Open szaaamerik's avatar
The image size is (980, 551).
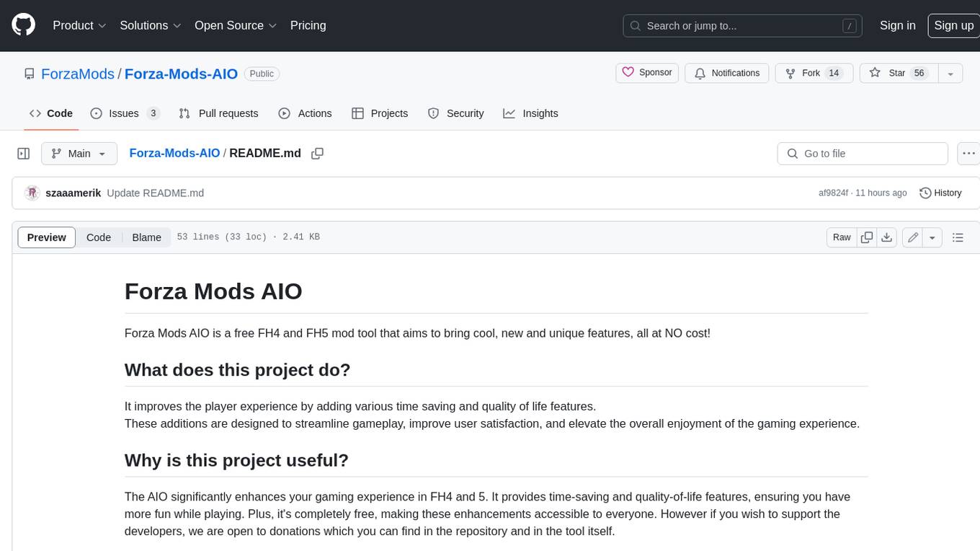[32, 193]
